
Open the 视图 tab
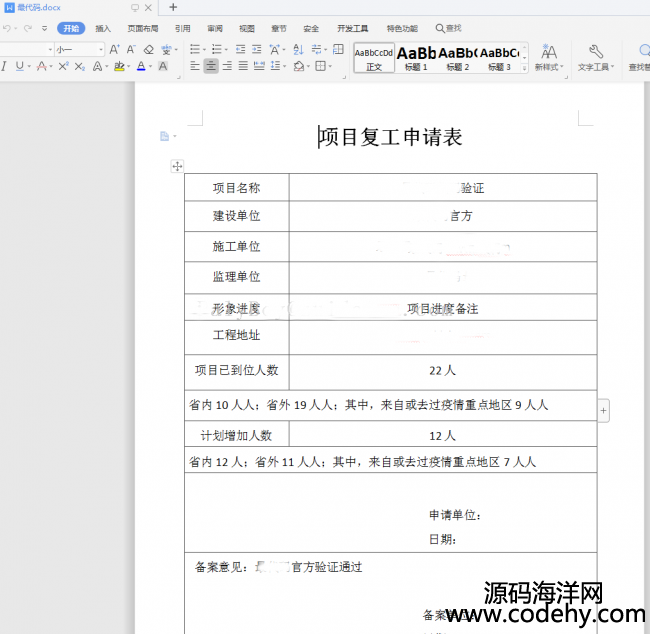click(247, 28)
